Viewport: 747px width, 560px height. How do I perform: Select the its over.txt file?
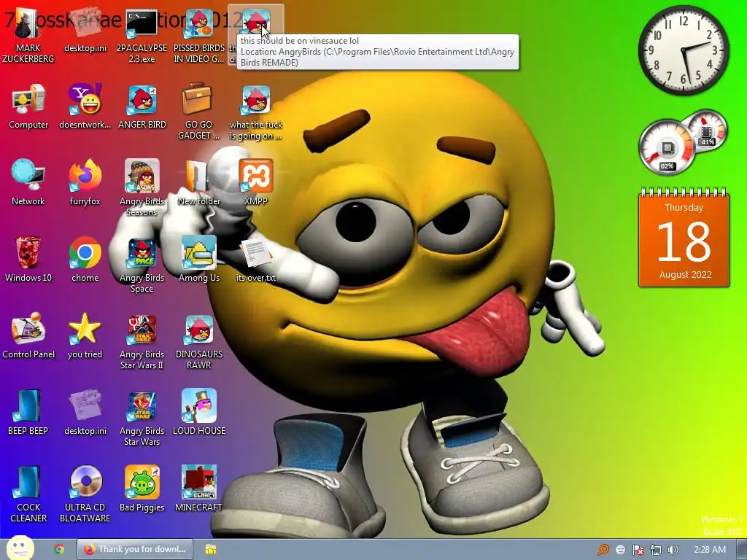click(256, 260)
